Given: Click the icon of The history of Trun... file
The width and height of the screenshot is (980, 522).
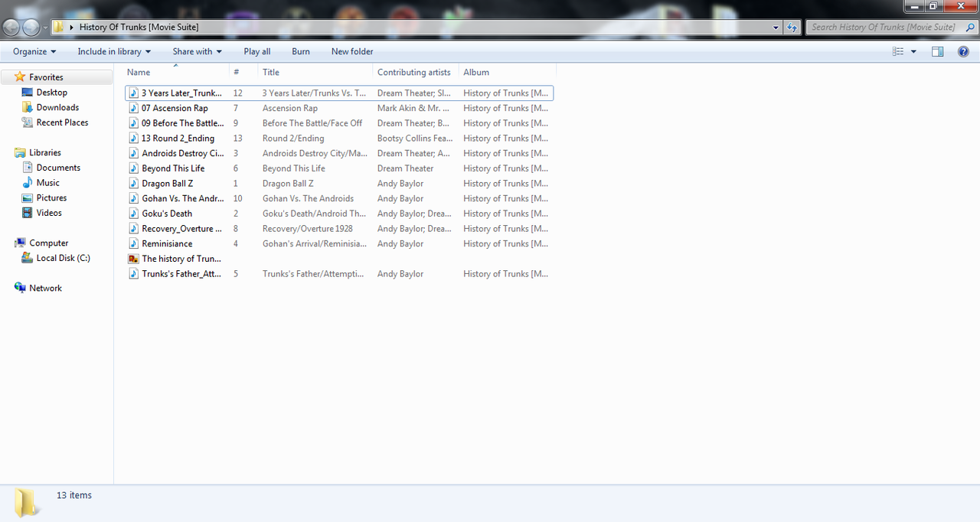Looking at the screenshot, I should point(133,259).
